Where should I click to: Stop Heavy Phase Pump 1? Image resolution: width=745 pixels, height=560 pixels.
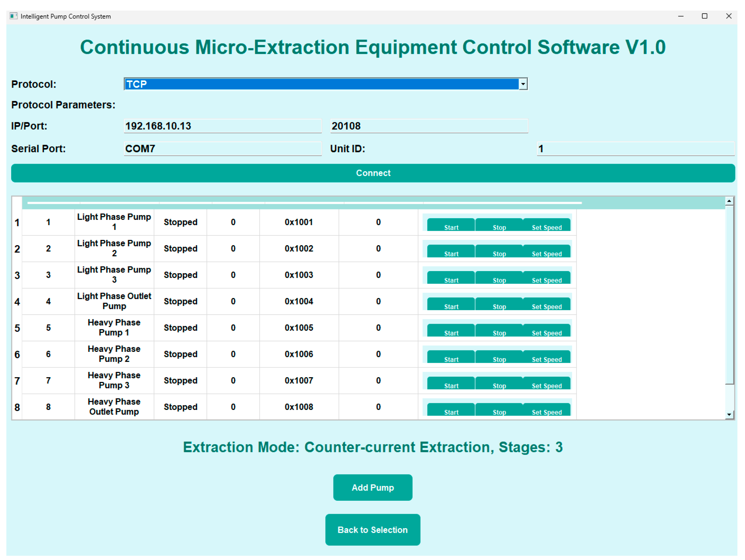tap(499, 331)
